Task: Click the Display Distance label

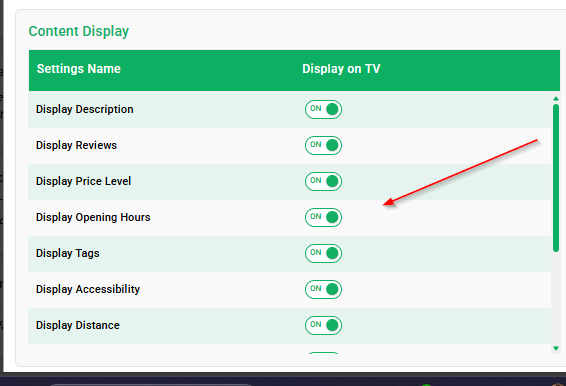Action: [x=78, y=325]
